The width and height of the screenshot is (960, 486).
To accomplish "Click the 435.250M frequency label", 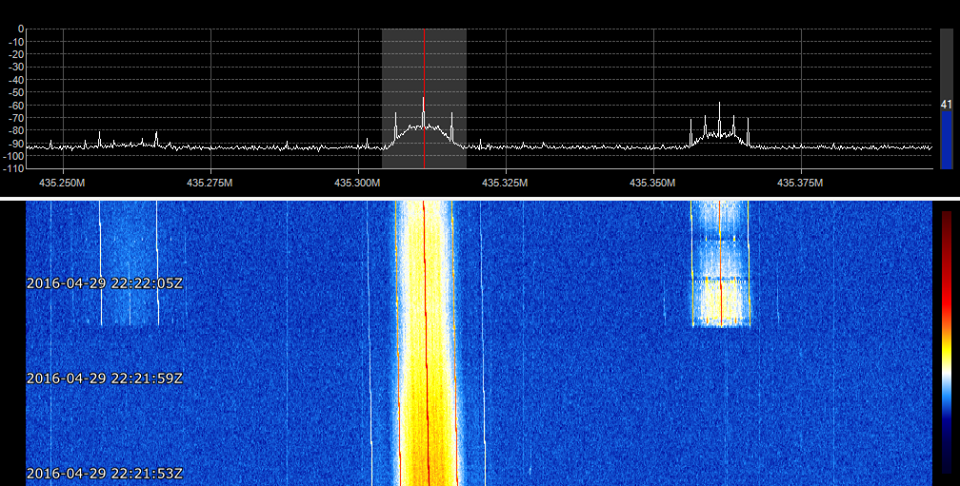I will pos(62,183).
